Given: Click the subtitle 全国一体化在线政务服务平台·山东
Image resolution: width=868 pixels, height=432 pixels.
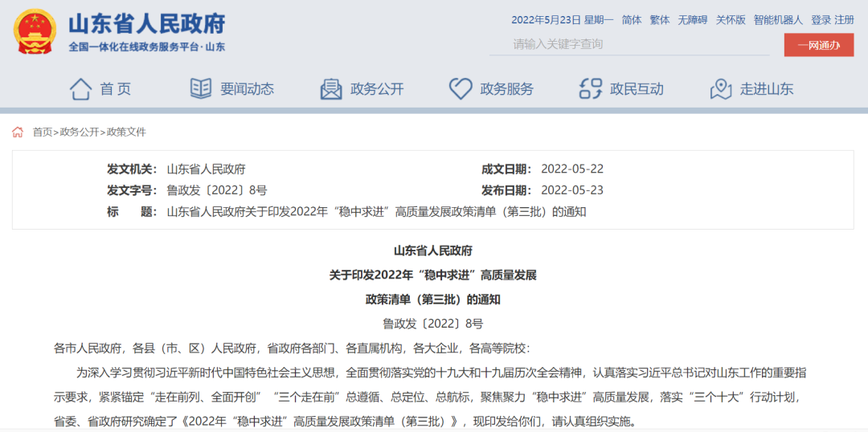Looking at the screenshot, I should (x=147, y=47).
